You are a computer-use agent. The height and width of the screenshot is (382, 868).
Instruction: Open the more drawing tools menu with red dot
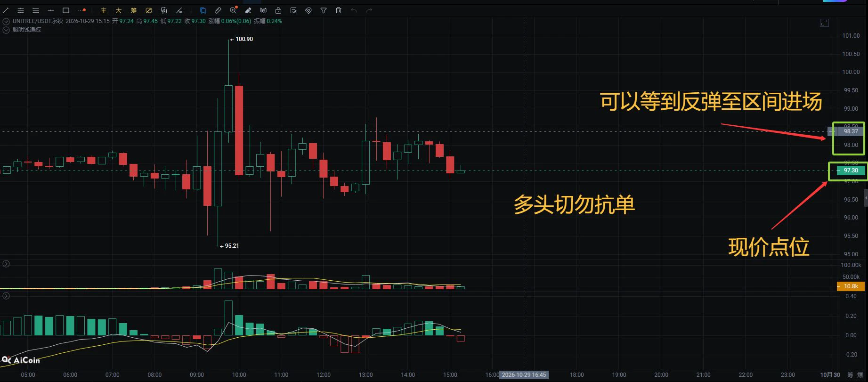[82, 10]
